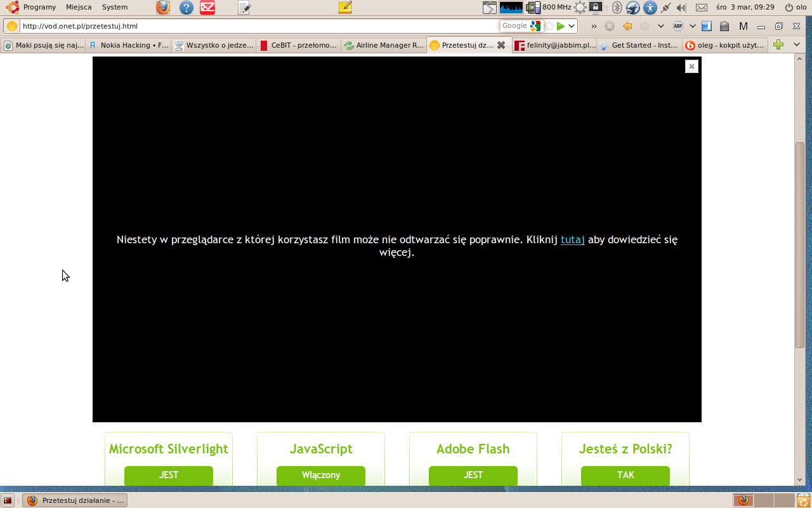Screen dimensions: 812x508
Task: Open the System menu
Action: [115, 7]
